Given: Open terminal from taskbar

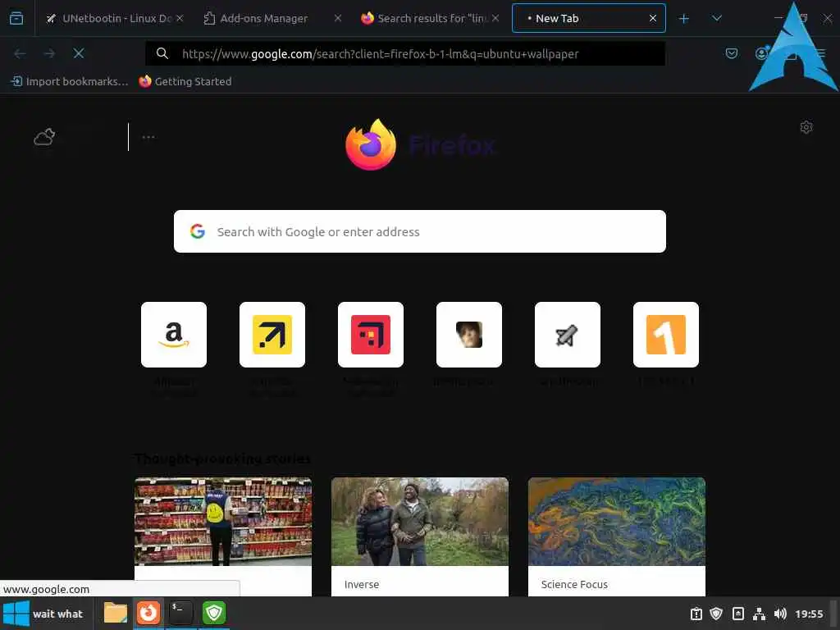Looking at the screenshot, I should pyautogui.click(x=180, y=613).
